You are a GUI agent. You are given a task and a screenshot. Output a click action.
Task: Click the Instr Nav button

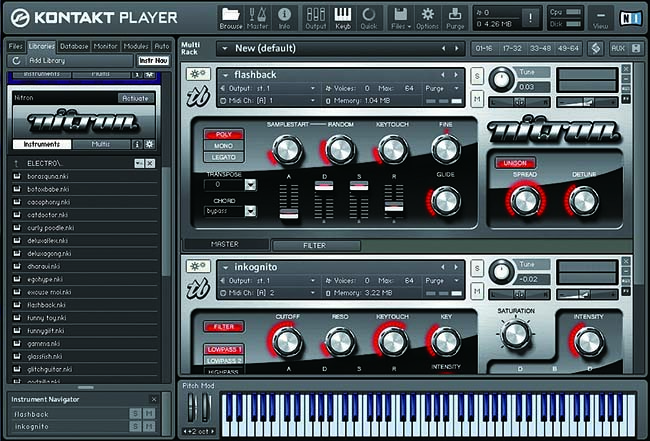(x=153, y=61)
